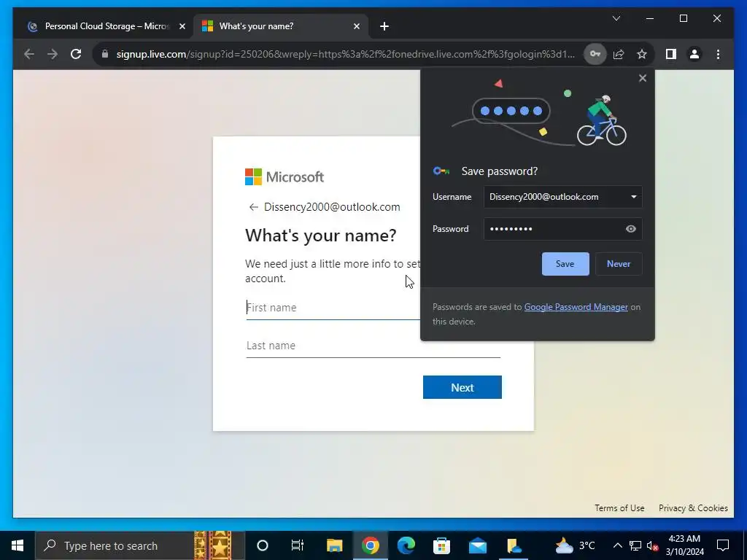Click the taskbar search box
The image size is (747, 560).
[139, 545]
